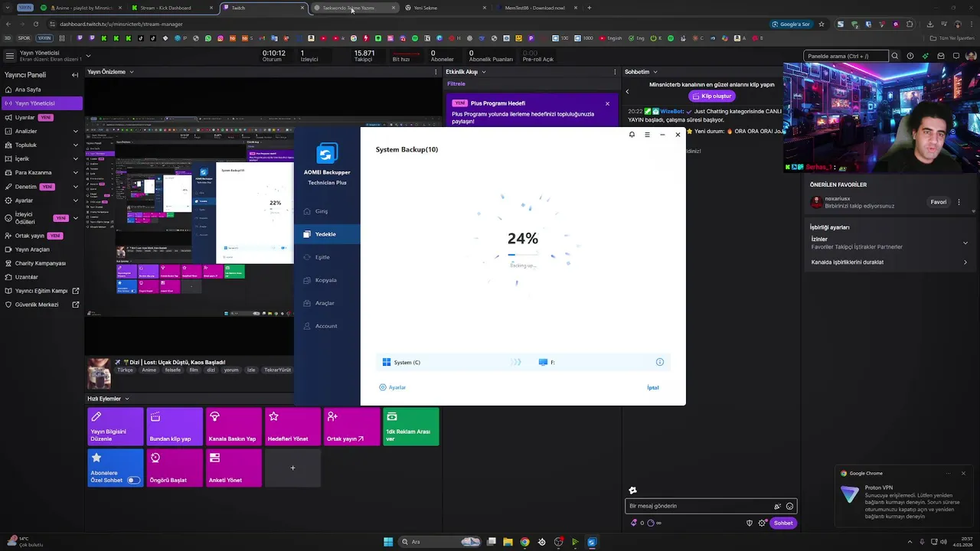
Task: Open AOMEI Backupper menu lines icon
Action: 647,135
